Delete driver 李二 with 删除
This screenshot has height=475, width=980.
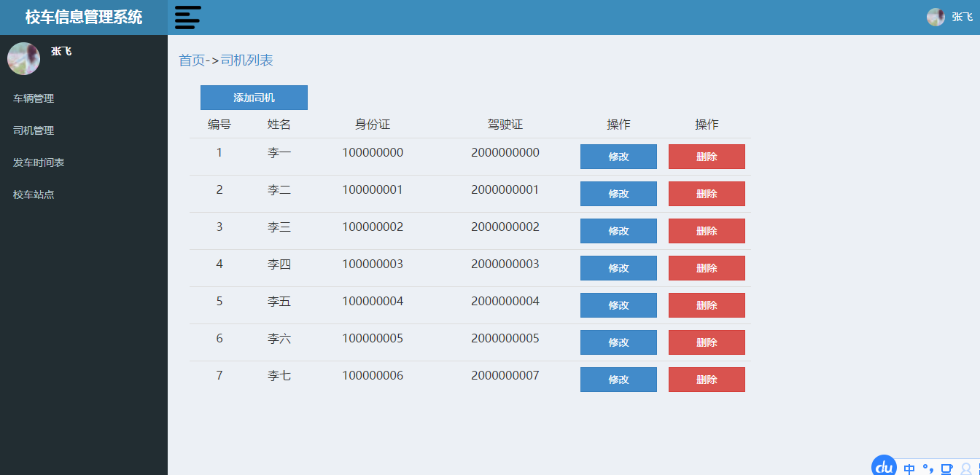[707, 194]
